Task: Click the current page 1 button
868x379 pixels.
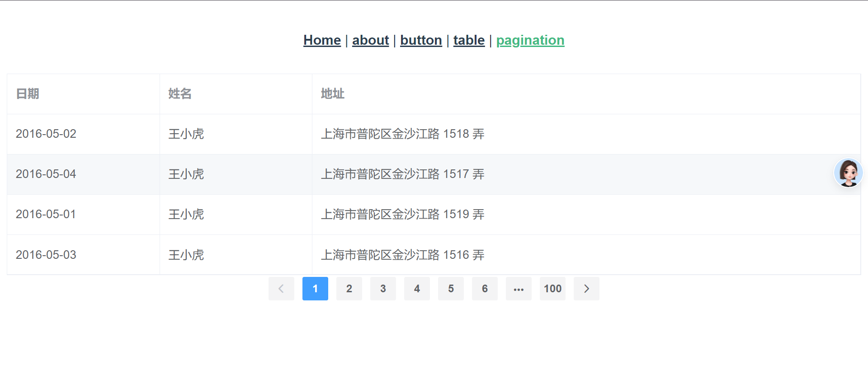Action: 315,289
